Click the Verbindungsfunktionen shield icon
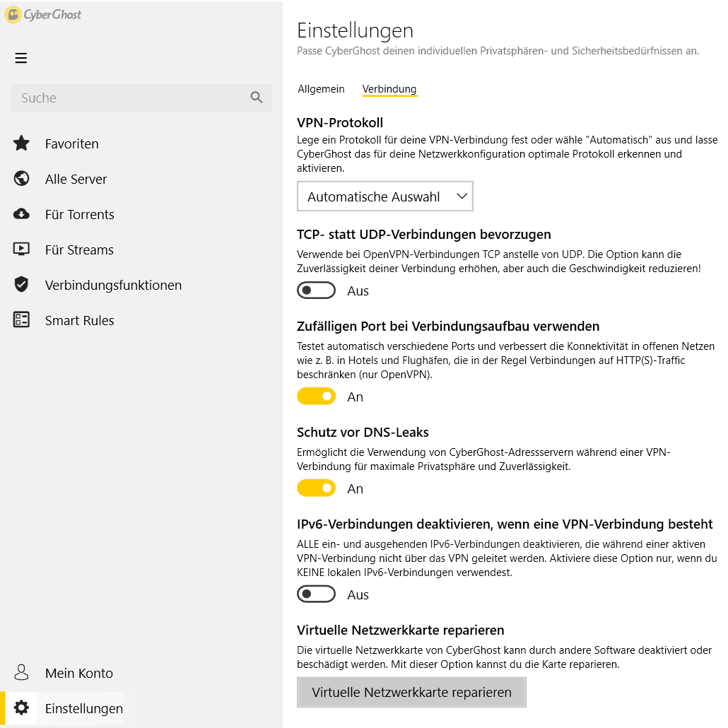Viewport: 728px width, 728px height. [21, 284]
